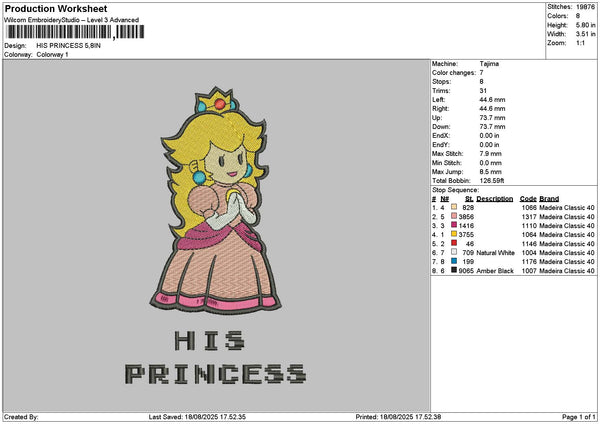Click the 'Description' column header
Viewport: 600px width, 424px height.
click(495, 199)
